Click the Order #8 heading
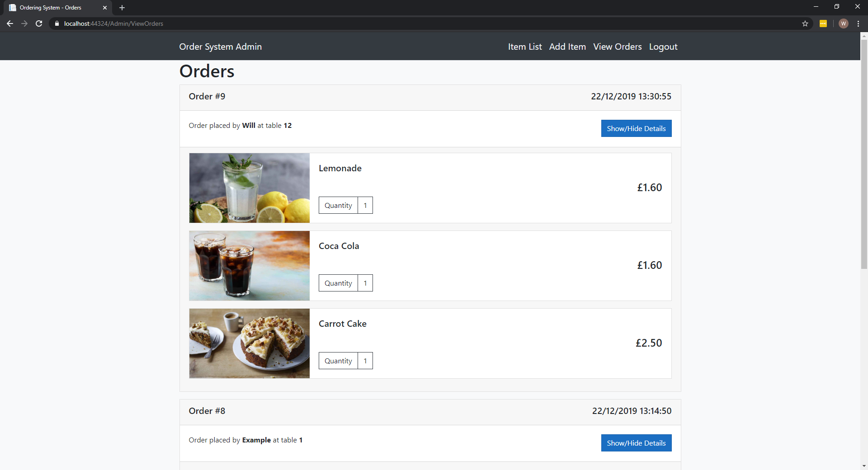Screen dimensions: 868x470 click(x=207, y=411)
